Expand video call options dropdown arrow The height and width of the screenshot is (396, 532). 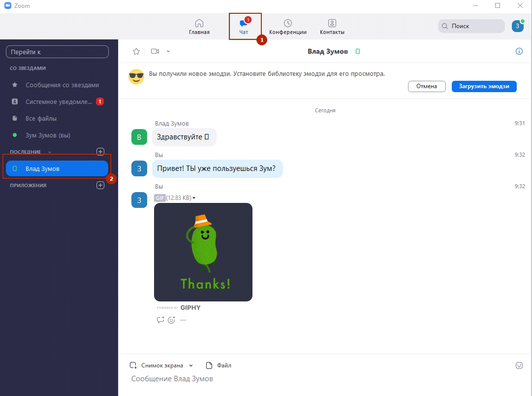[x=168, y=51]
